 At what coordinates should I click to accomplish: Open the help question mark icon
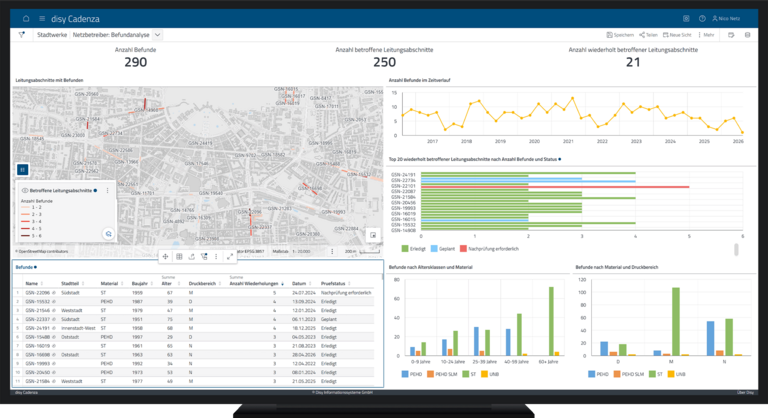[702, 19]
